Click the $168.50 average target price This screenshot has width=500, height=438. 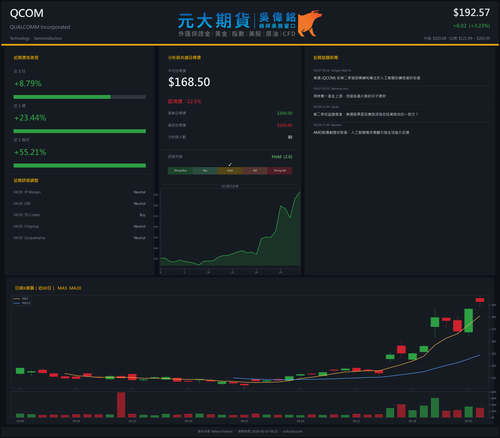(x=189, y=82)
